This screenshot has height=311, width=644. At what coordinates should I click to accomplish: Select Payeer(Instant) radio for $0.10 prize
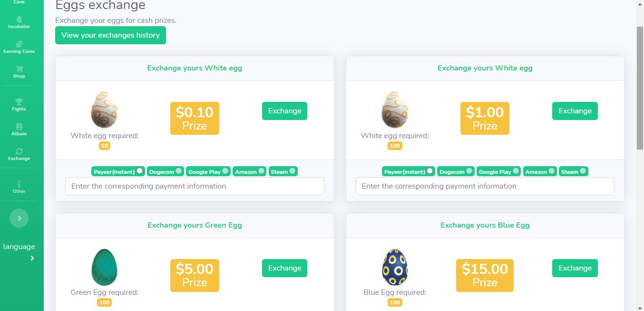coord(139,171)
